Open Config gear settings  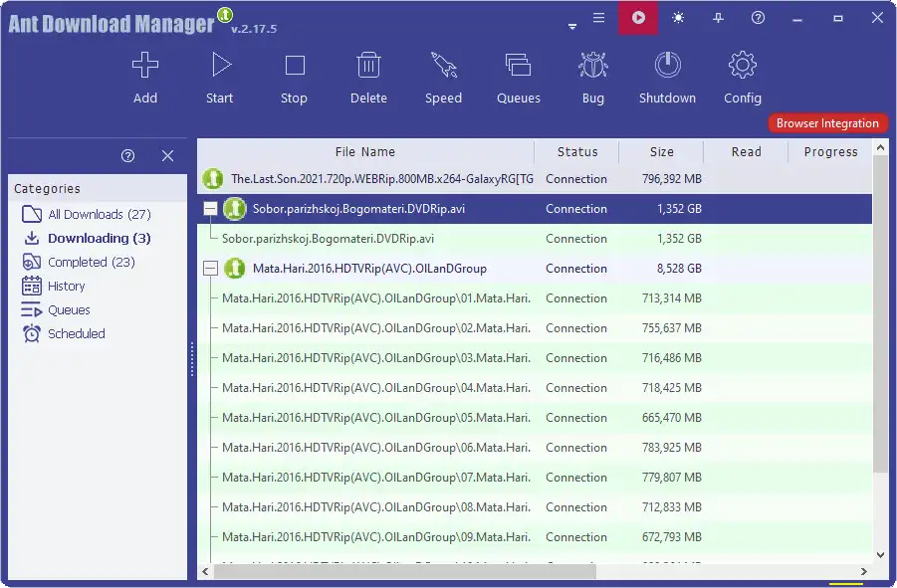click(743, 65)
